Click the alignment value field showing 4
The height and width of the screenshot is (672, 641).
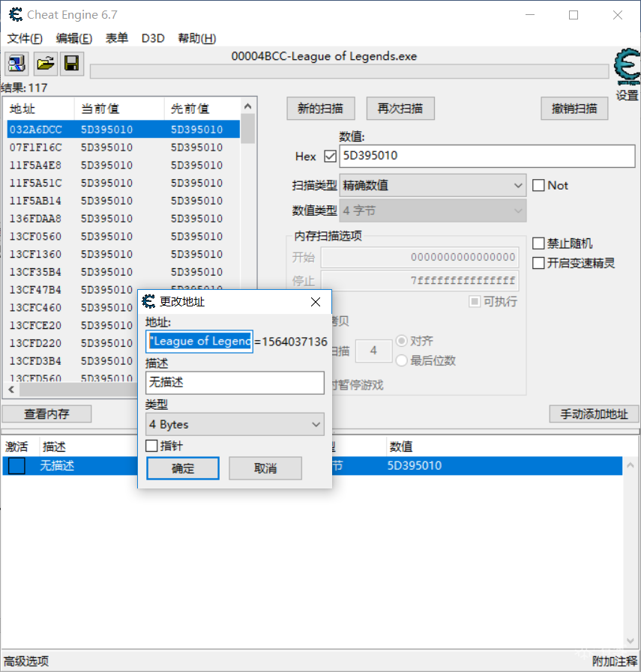pos(374,351)
